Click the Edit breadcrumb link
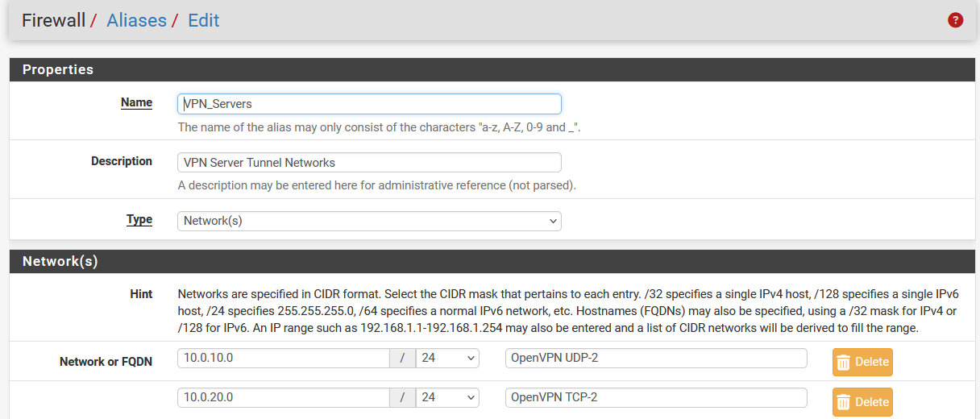Screen dimensions: 980x419 [203, 20]
